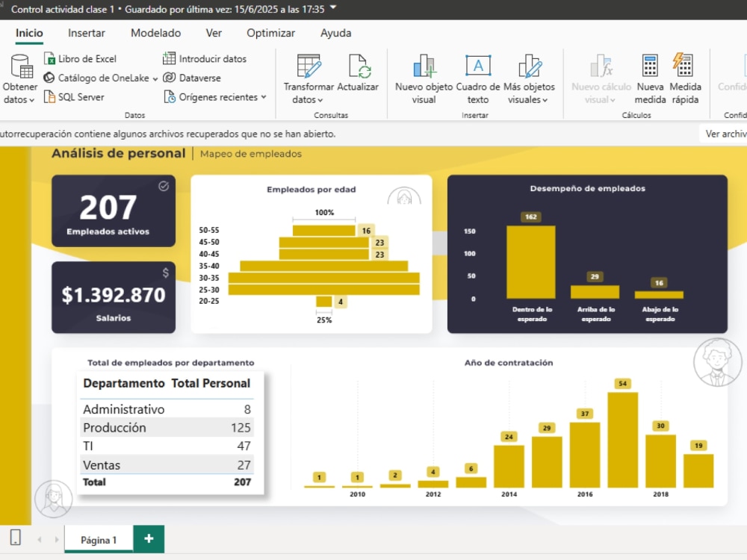Click the dollar icon on Salarios card
The width and height of the screenshot is (747, 560).
pos(165,273)
